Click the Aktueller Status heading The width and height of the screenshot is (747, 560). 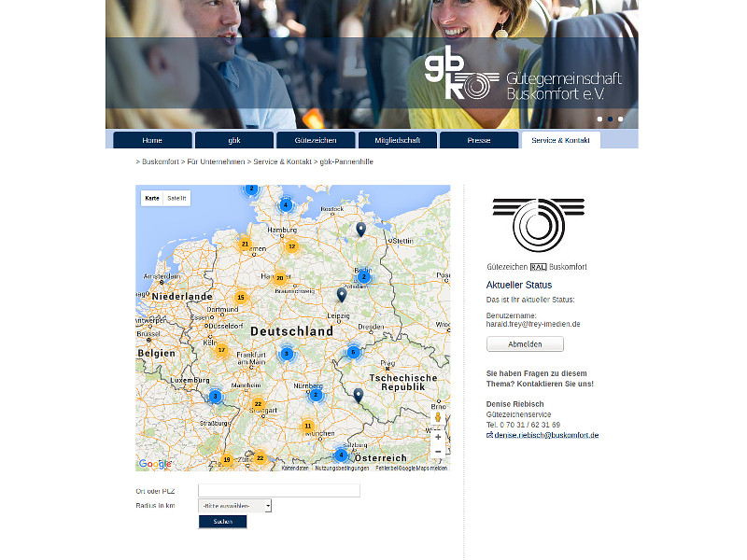[519, 286]
